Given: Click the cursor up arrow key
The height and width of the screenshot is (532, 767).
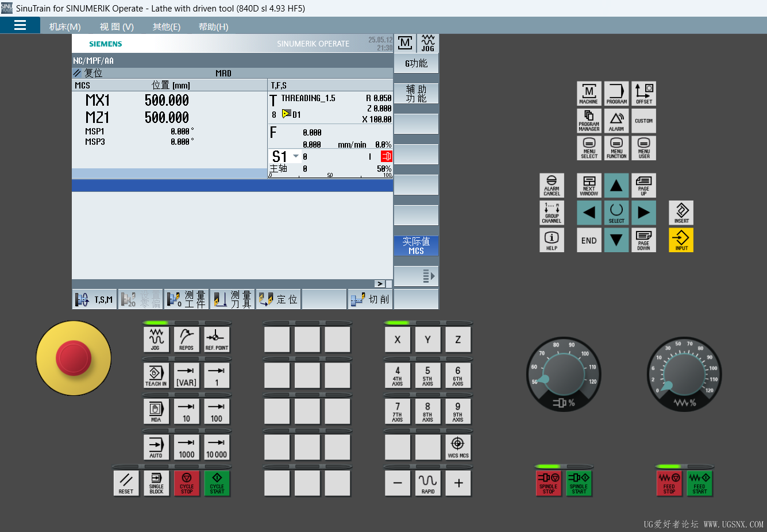Looking at the screenshot, I should coord(616,185).
